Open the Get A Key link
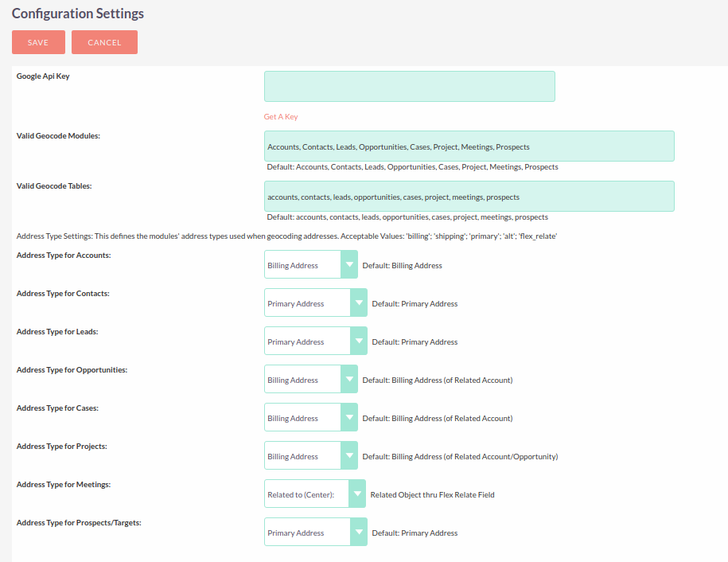This screenshot has width=728, height=562. (x=281, y=117)
